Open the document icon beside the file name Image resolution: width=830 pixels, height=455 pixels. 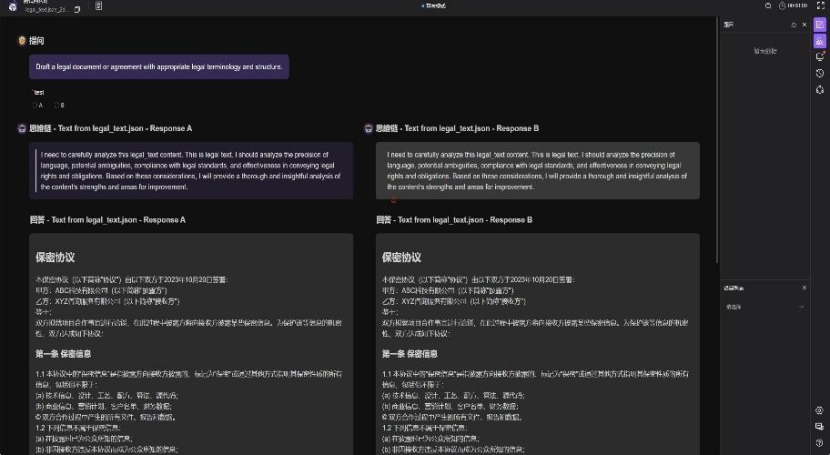pyautogui.click(x=98, y=6)
